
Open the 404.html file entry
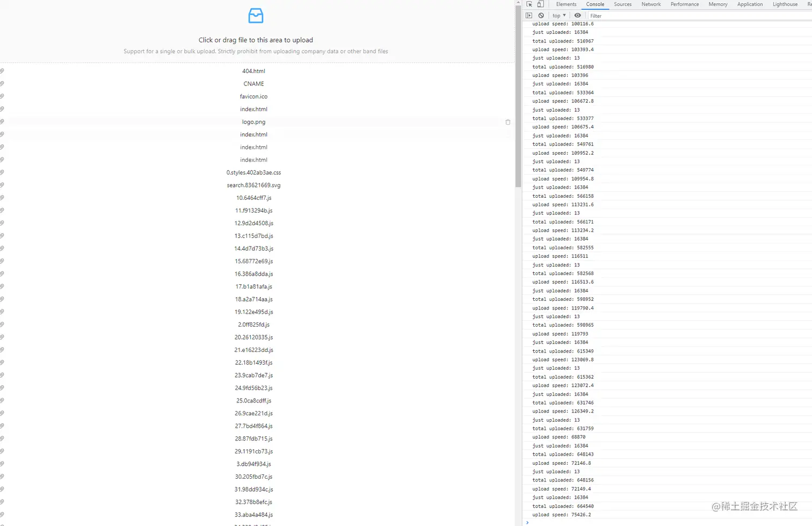click(x=253, y=71)
